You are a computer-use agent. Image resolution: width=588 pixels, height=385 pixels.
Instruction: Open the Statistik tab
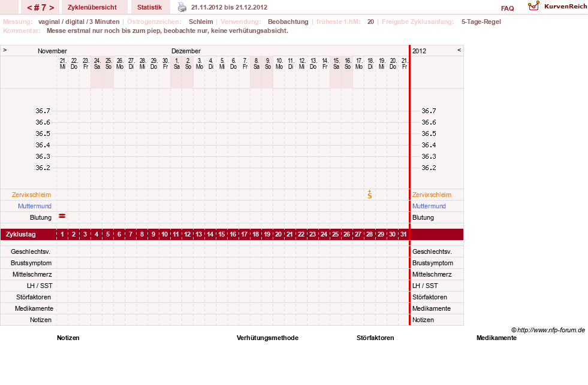coord(149,7)
